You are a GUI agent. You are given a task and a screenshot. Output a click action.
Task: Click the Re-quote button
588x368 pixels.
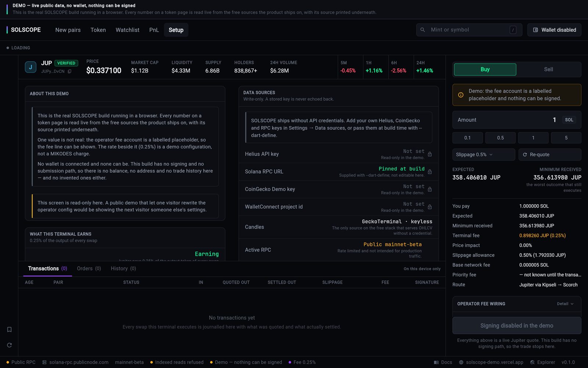click(550, 155)
